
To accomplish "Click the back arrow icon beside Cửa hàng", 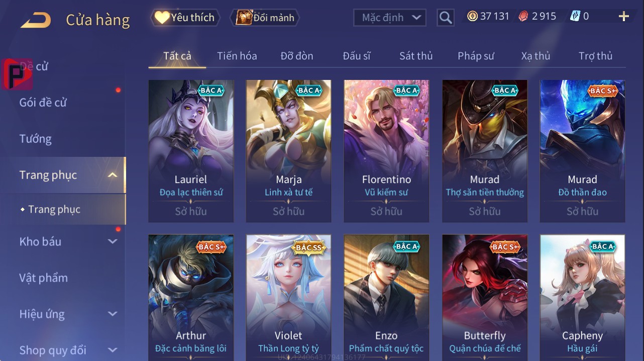I will tap(36, 20).
